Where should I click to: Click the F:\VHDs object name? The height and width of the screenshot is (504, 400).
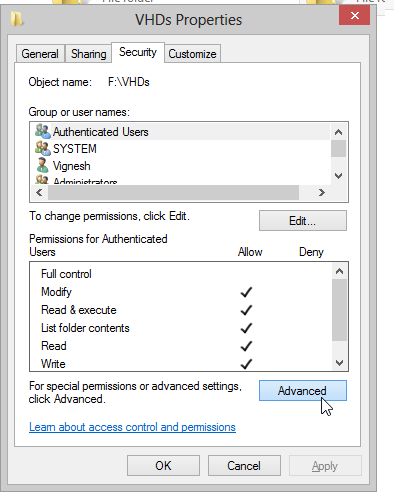[129, 82]
